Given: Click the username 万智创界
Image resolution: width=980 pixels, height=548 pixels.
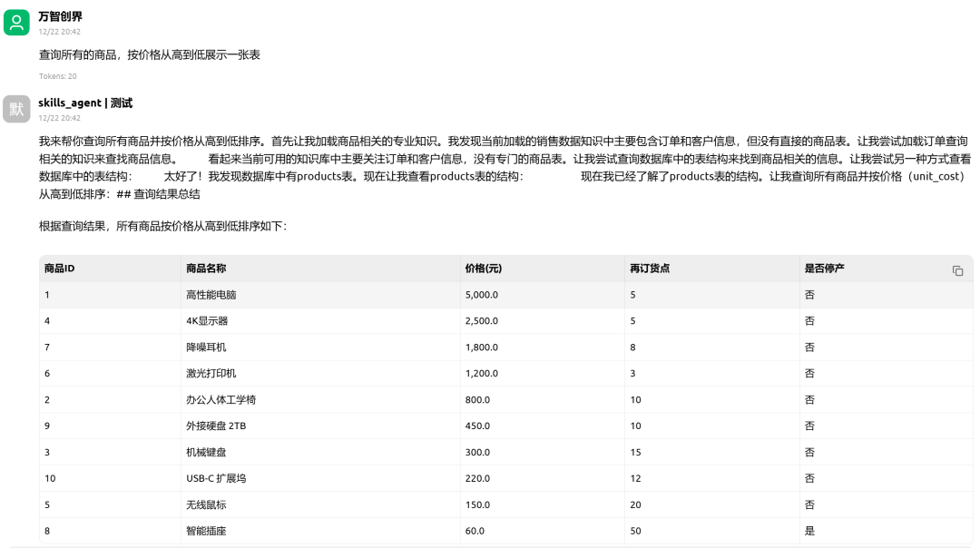Looking at the screenshot, I should pos(60,17).
